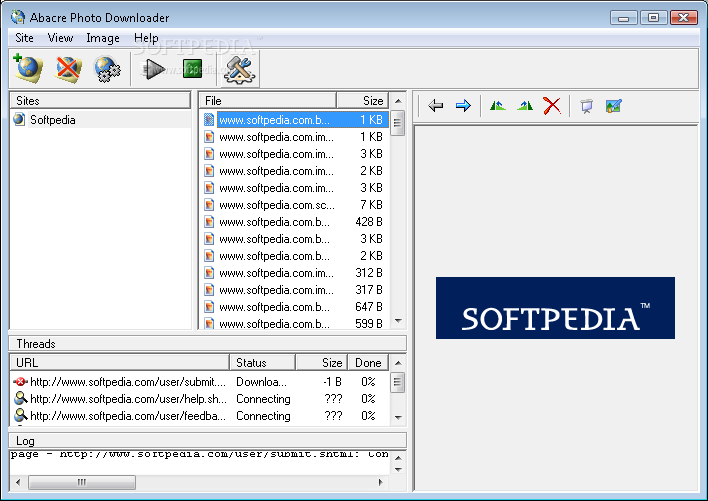This screenshot has height=501, width=708.
Task: Click the file list vertical scrollbar thumb
Action: [x=398, y=123]
